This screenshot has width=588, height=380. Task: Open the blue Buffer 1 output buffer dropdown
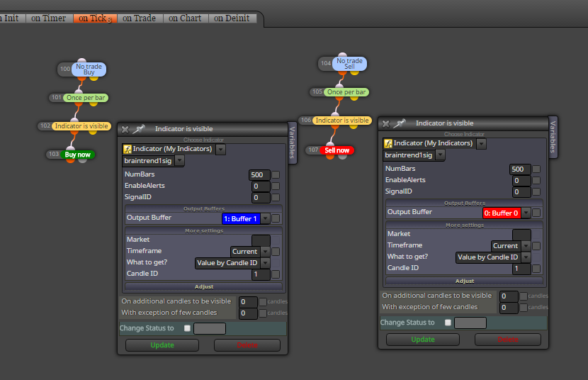point(265,218)
